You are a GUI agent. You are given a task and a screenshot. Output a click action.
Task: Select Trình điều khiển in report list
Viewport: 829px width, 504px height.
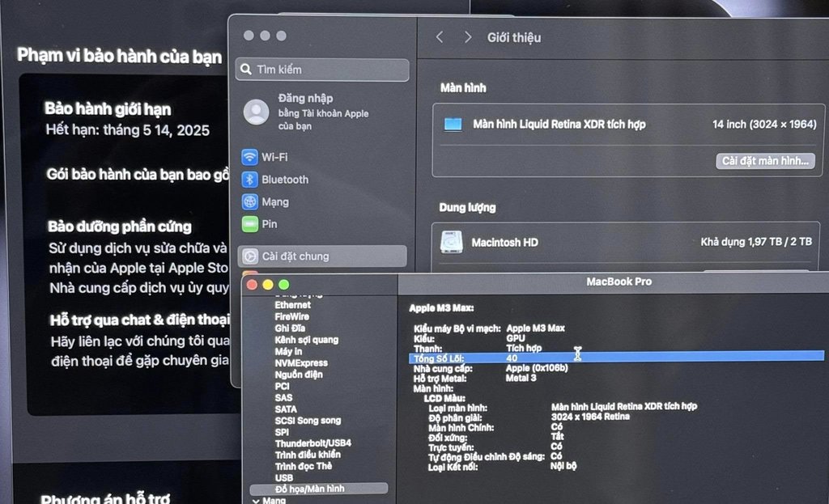point(308,455)
